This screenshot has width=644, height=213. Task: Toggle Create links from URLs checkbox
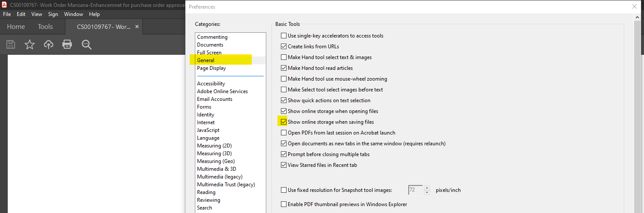point(283,47)
